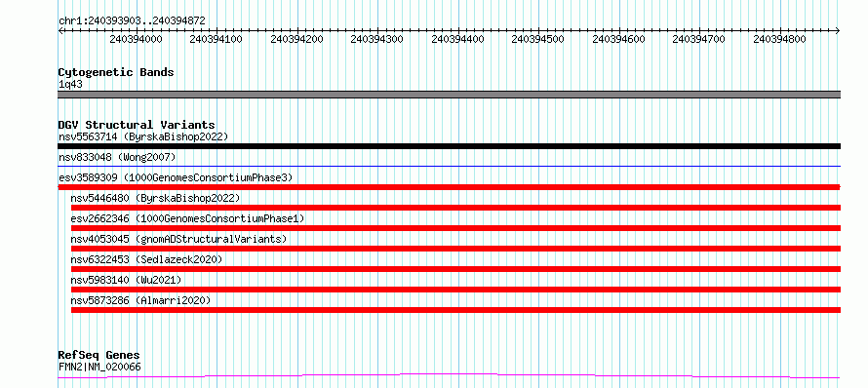Click ruler position 240394300
The image size is (868, 388).
(x=377, y=40)
